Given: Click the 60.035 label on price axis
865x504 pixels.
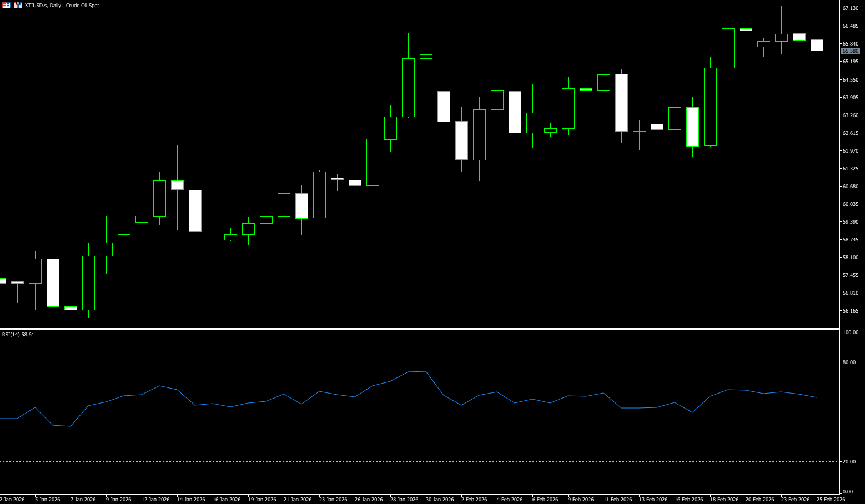Looking at the screenshot, I should tap(850, 204).
